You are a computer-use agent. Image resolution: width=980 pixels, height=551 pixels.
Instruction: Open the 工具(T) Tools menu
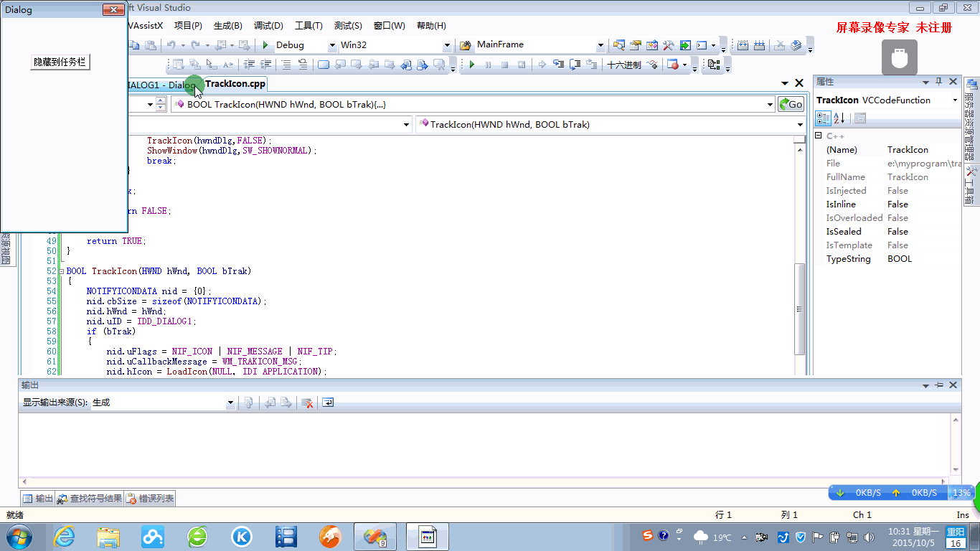click(x=308, y=26)
